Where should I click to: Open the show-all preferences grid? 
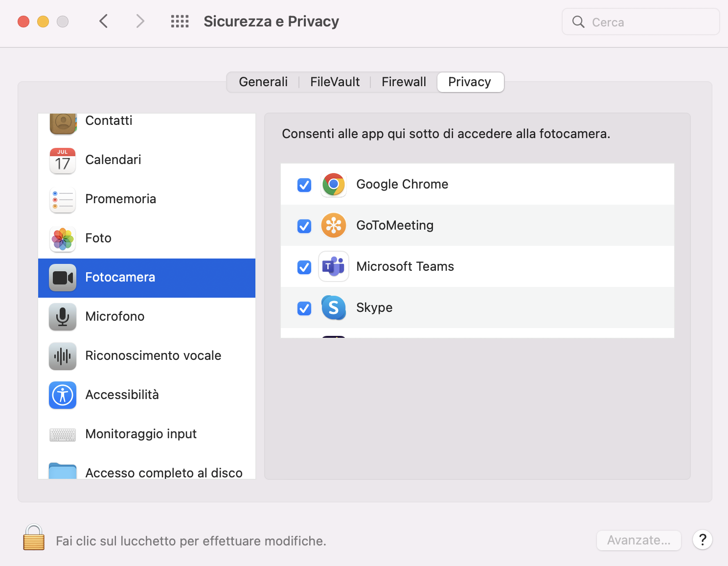point(180,22)
